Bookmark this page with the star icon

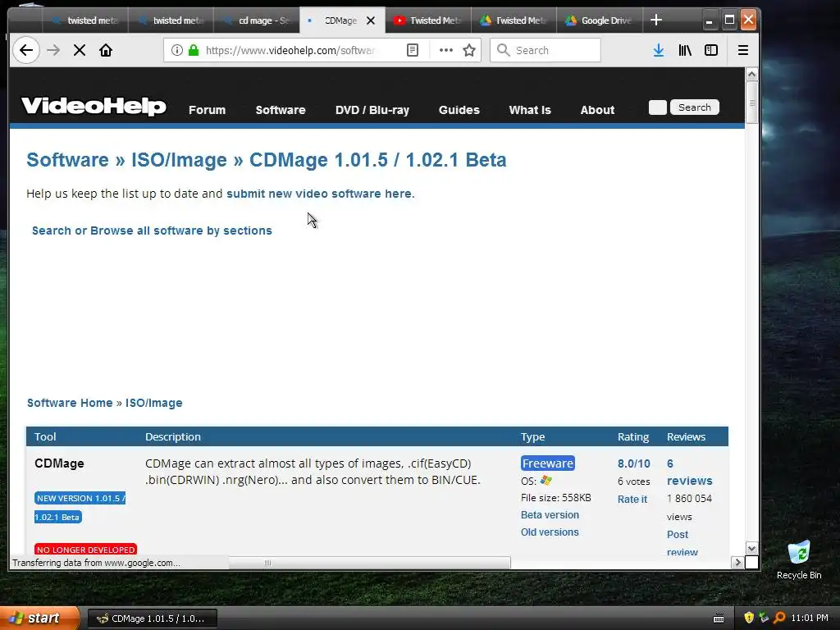pos(469,50)
